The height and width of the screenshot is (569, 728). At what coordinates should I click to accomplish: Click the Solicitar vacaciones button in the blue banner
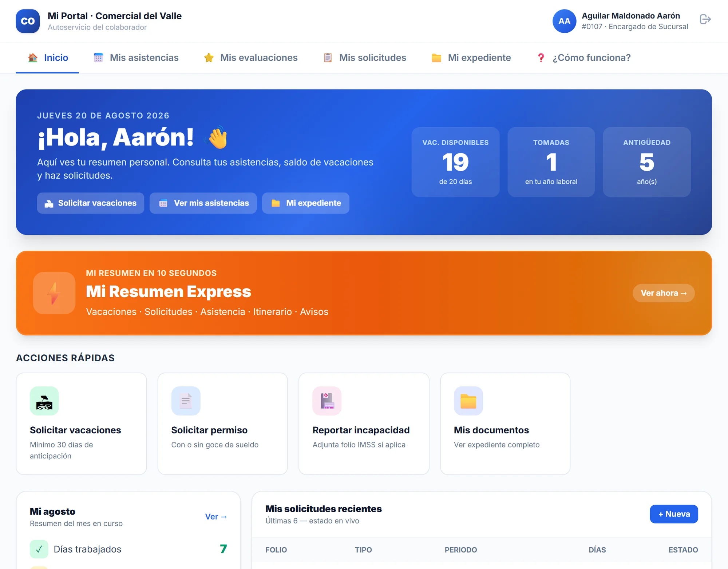(x=91, y=203)
